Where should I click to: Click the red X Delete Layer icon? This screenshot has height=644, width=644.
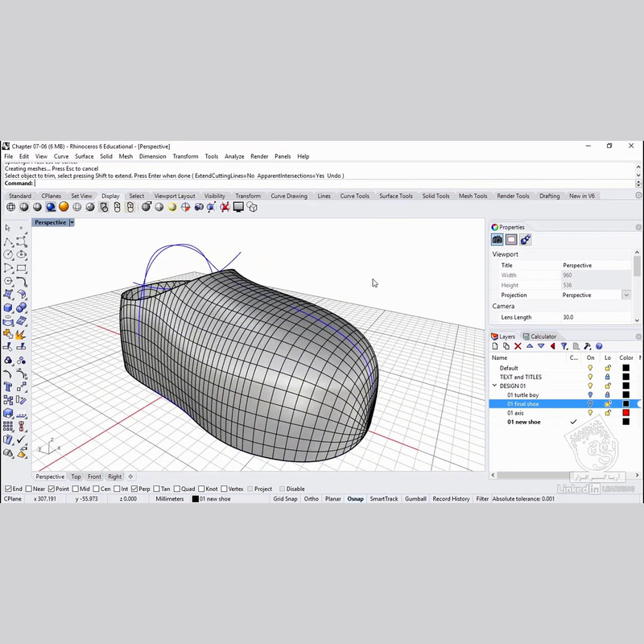[x=518, y=346]
